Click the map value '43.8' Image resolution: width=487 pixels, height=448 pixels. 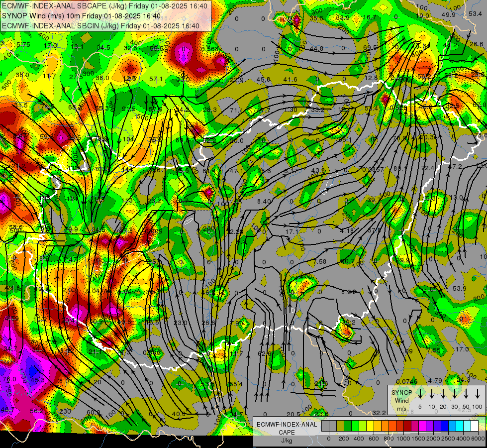pyautogui.click(x=318, y=170)
